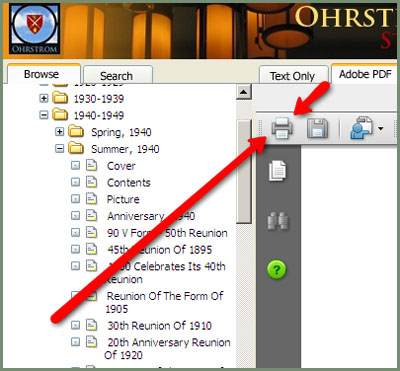The width and height of the screenshot is (400, 371).
Task: Click the tree panel scrollbar thumb
Action: click(244, 171)
